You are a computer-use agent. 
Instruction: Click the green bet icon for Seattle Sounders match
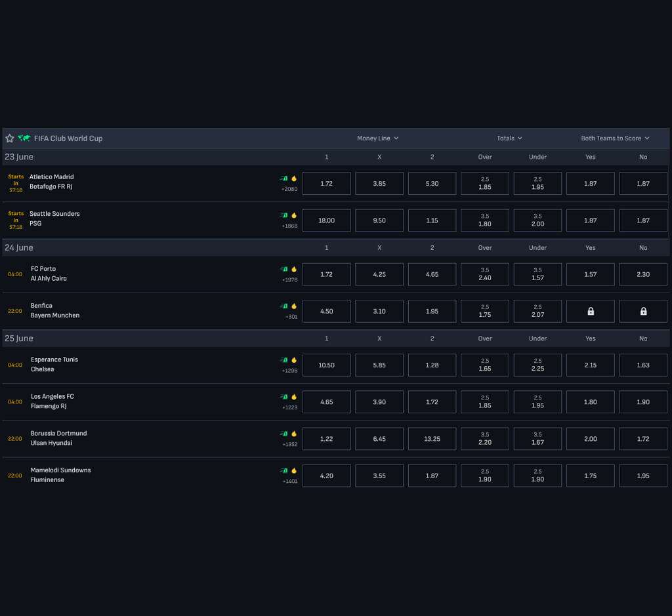(x=283, y=215)
